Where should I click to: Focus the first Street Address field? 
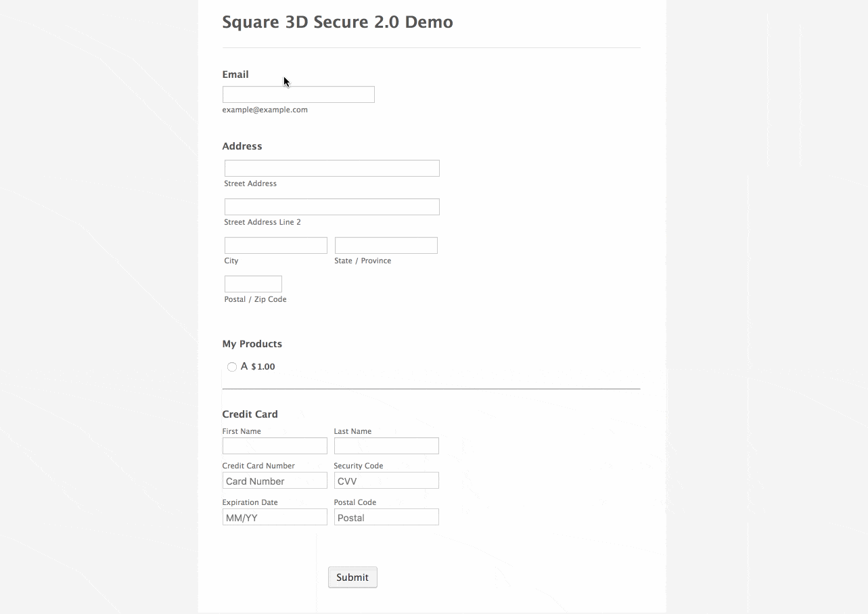click(x=332, y=169)
